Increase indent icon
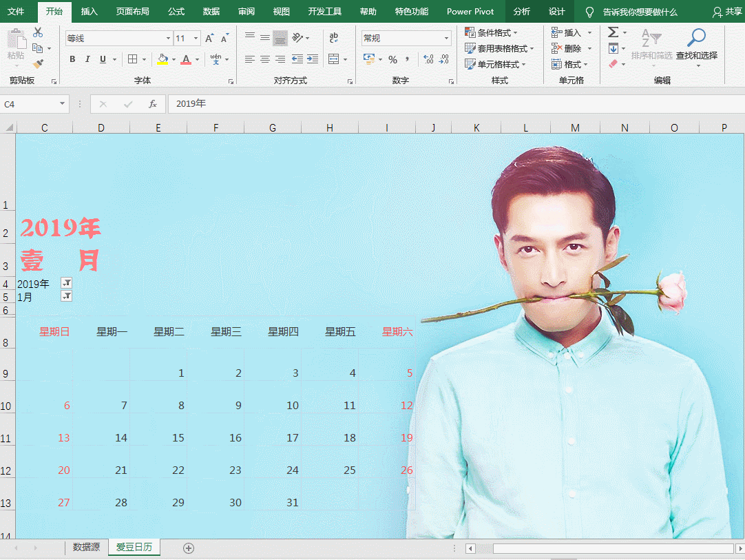Screen dimensions: 745x560 tap(313, 59)
